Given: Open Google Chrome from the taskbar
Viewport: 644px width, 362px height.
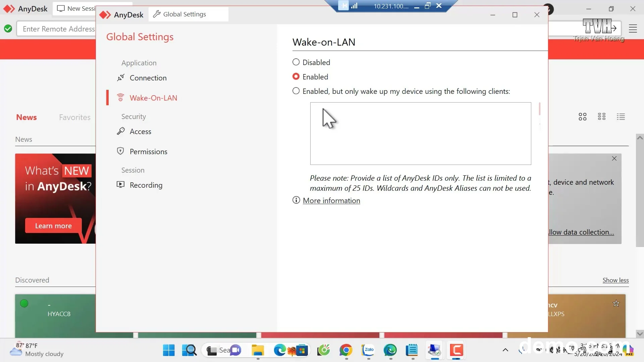Looking at the screenshot, I should (346, 350).
